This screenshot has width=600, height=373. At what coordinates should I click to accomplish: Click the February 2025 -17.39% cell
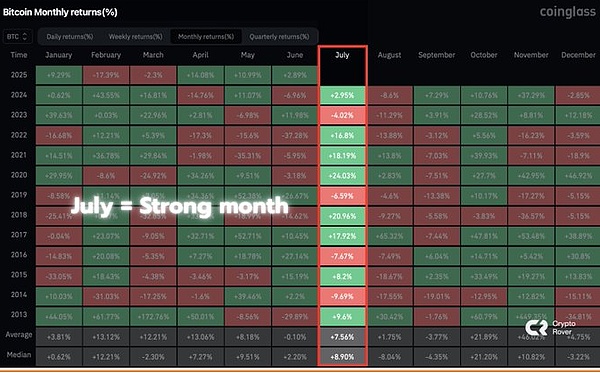pos(106,75)
